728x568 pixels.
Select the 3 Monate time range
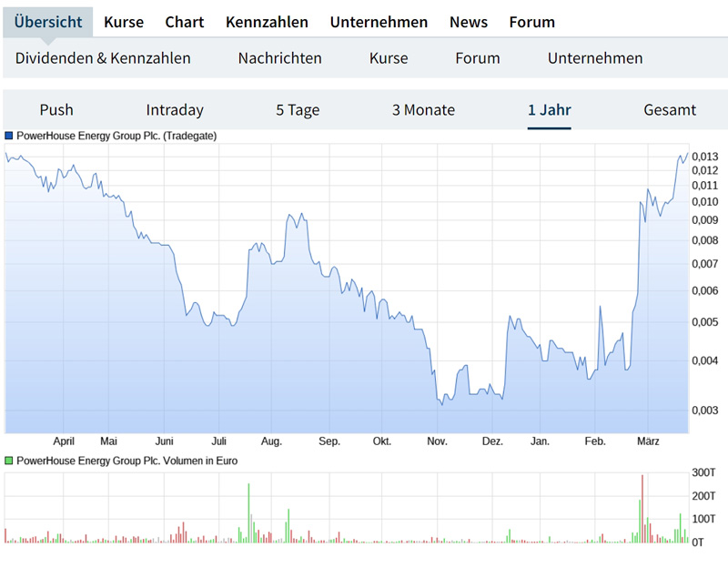(x=423, y=110)
